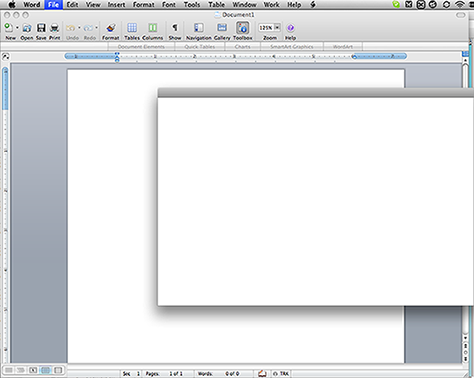Open the Tables toolbar icon

132,28
